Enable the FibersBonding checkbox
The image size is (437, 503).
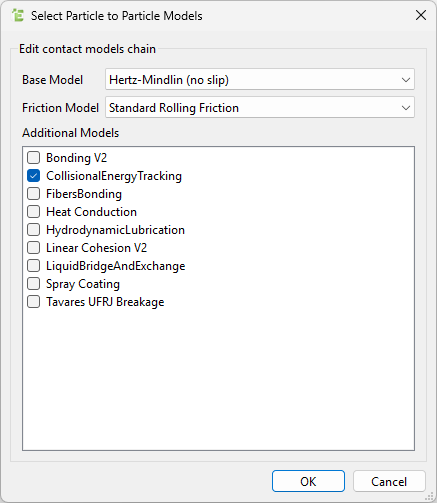coord(33,194)
